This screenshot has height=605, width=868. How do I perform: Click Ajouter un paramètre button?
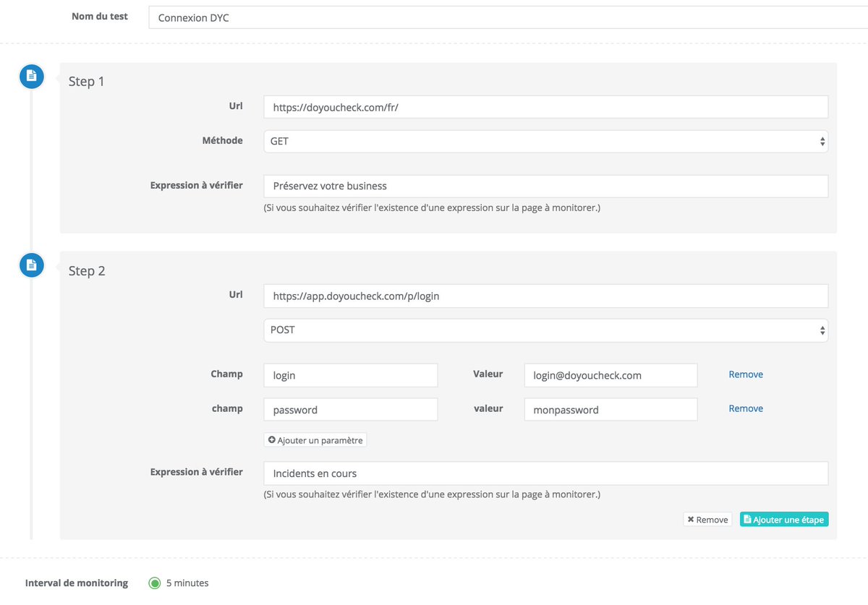(315, 439)
